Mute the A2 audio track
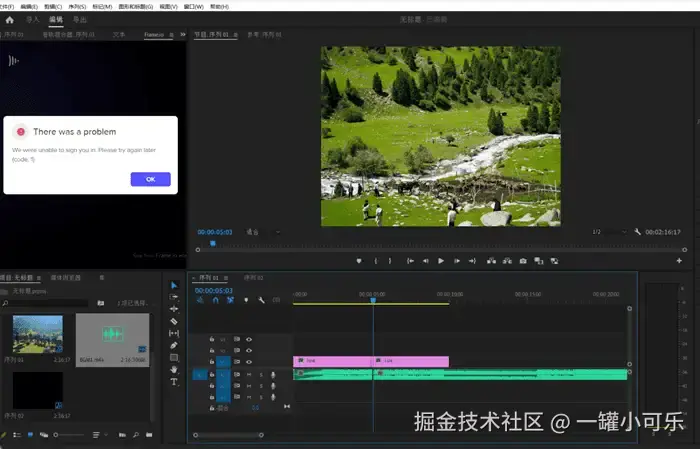700x449 pixels. 249,386
